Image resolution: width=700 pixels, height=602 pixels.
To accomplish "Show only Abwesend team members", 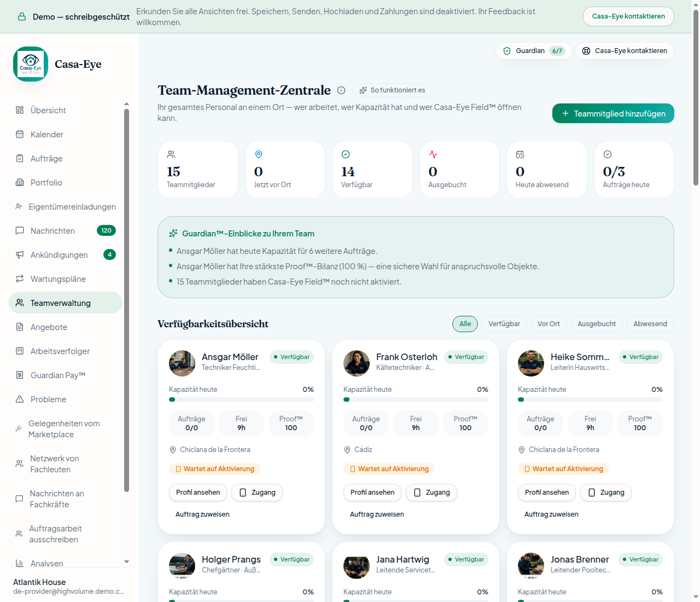I will 650,324.
